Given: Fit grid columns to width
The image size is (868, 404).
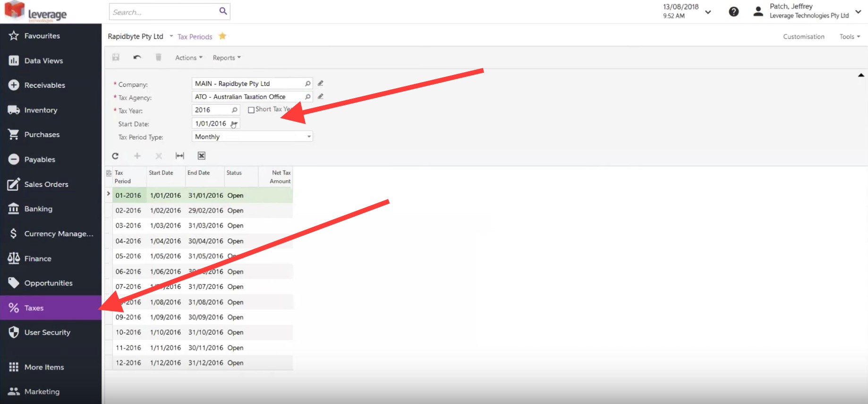Looking at the screenshot, I should click(180, 156).
